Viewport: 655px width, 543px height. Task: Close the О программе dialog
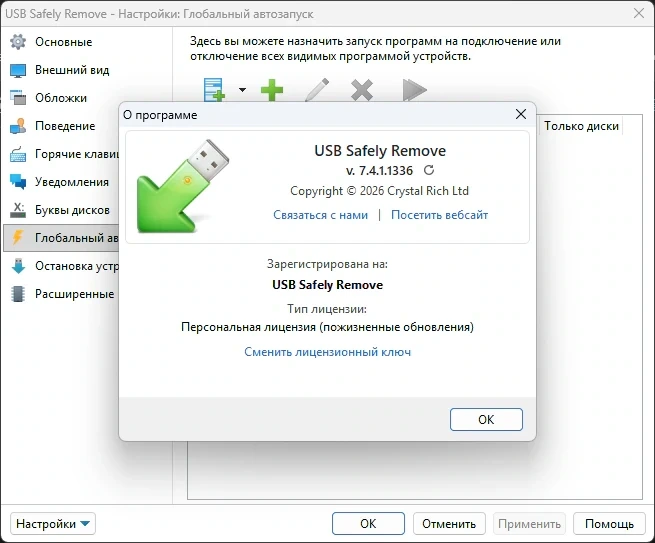tap(521, 114)
